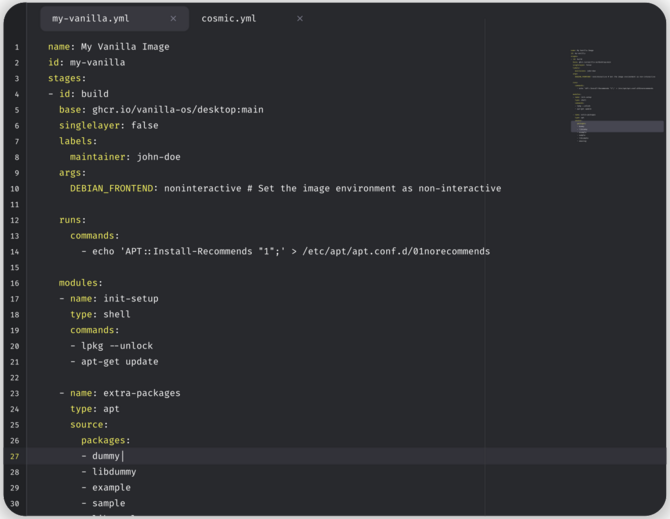Close the cosmic.yml tab
Image resolution: width=670 pixels, height=519 pixels.
(x=300, y=19)
